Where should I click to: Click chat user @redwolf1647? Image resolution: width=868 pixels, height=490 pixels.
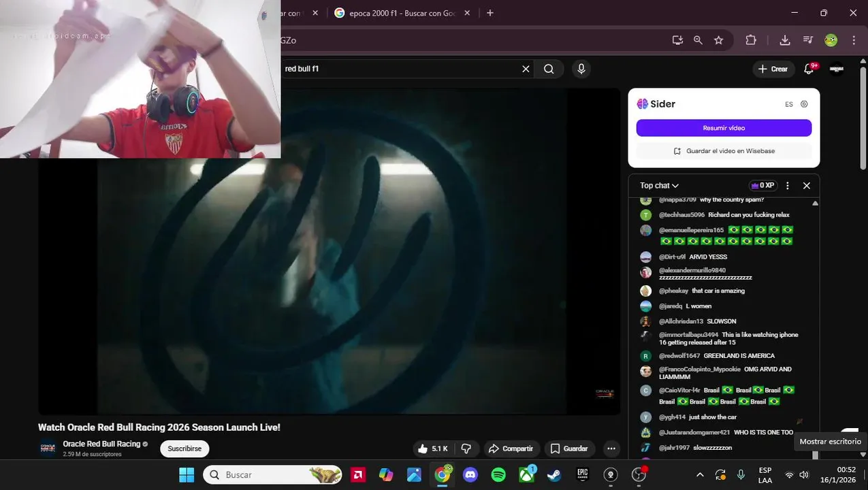pyautogui.click(x=679, y=356)
